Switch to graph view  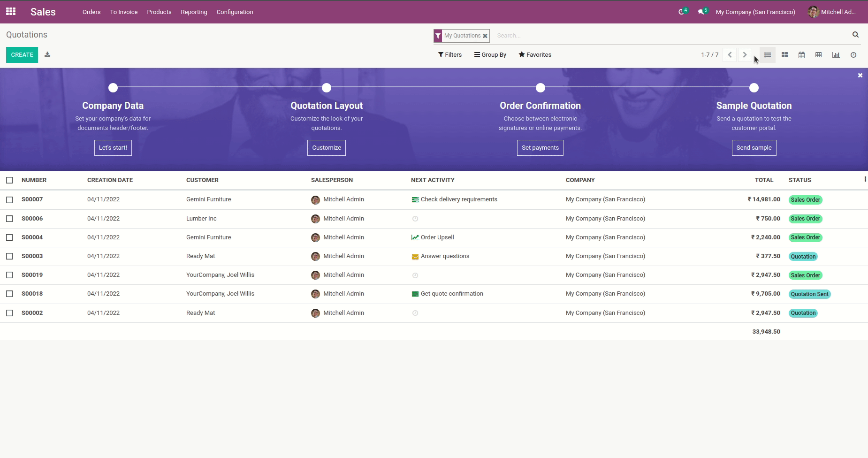coord(836,55)
